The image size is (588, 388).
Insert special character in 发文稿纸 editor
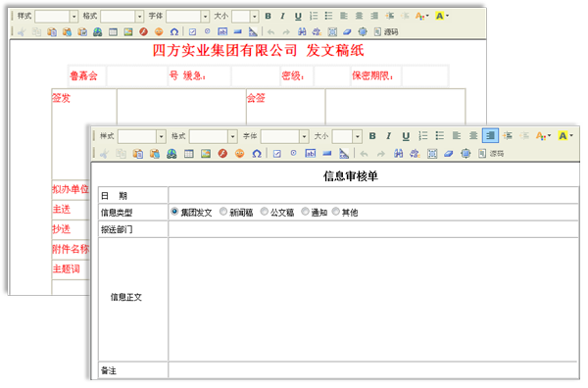(174, 32)
